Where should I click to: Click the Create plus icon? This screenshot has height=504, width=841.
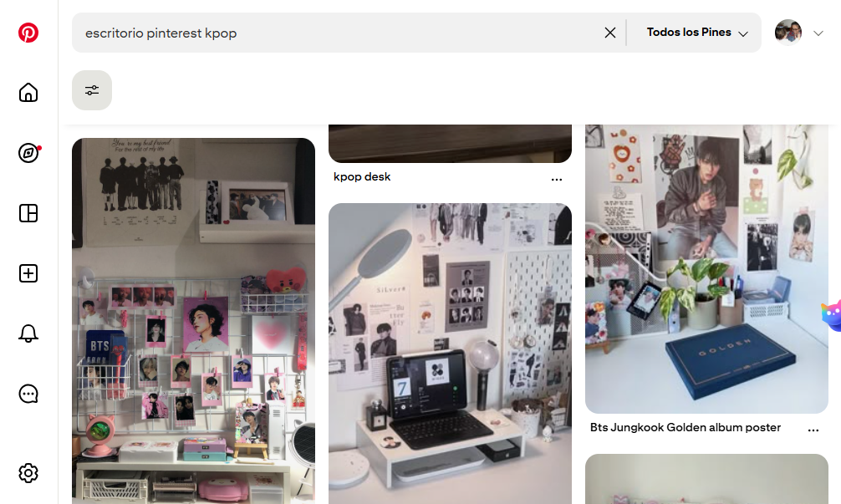[x=28, y=273]
